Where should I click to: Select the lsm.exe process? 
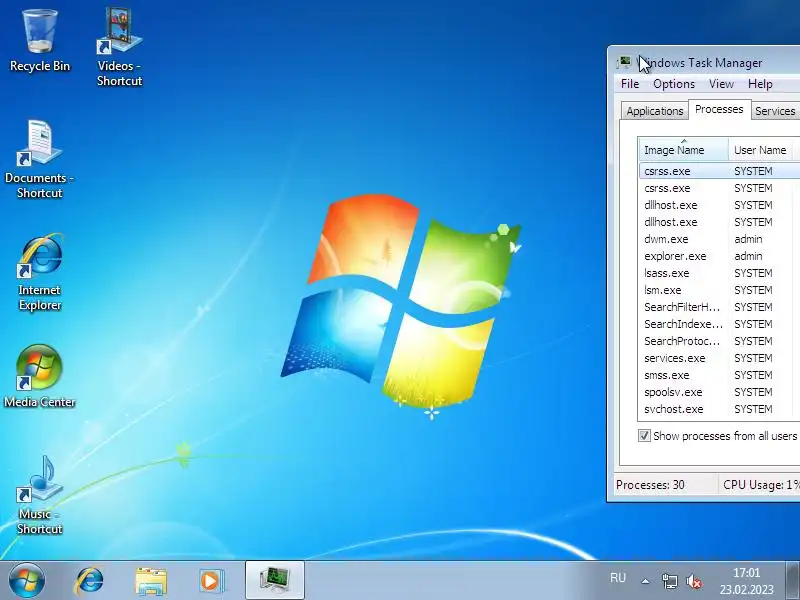719,290
